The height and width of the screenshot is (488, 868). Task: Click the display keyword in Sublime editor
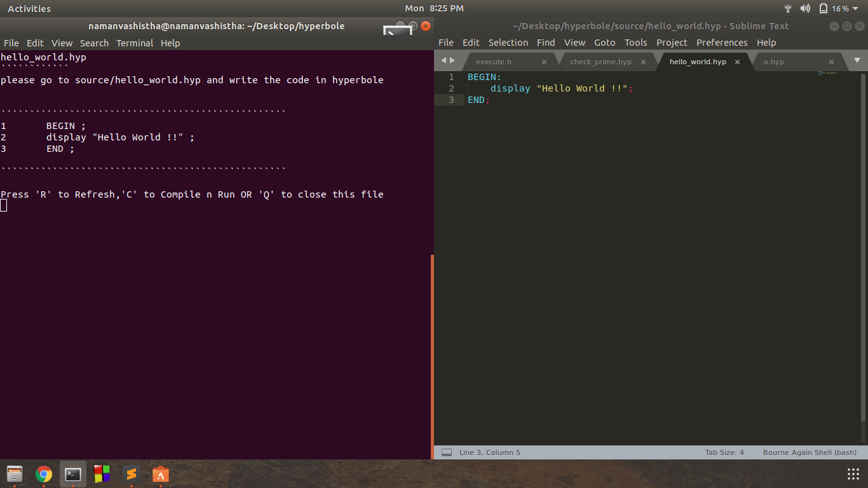point(510,88)
